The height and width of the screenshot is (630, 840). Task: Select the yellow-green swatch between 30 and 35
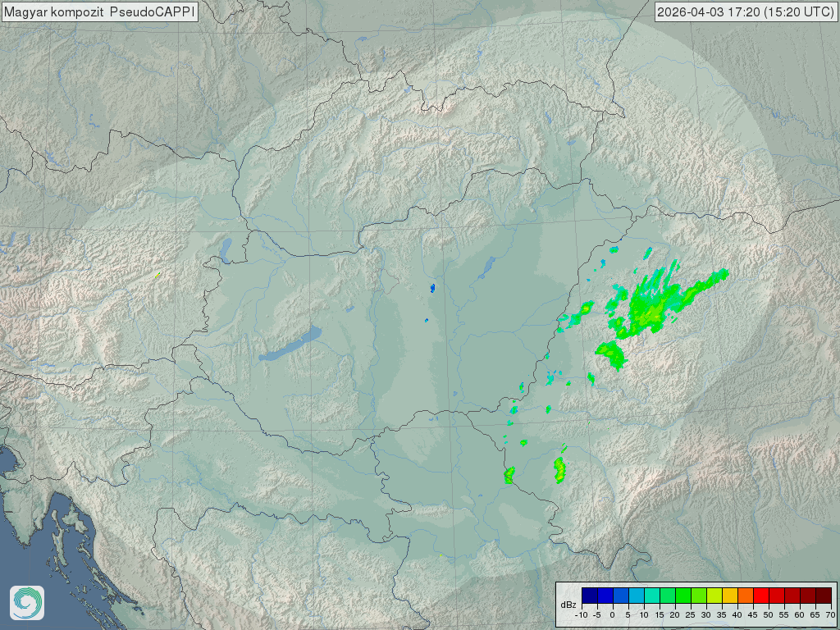pos(714,596)
